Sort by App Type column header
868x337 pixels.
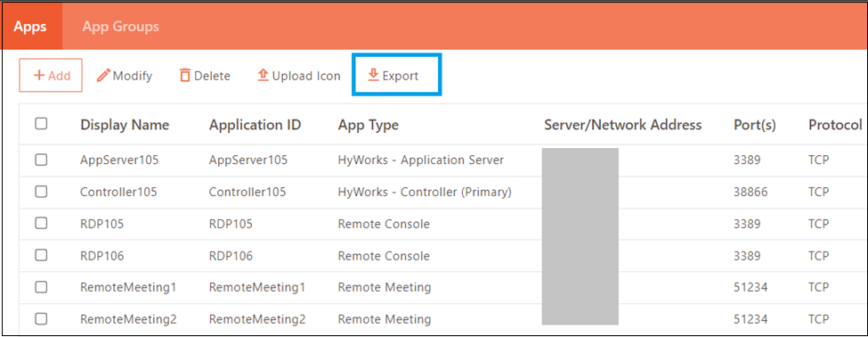pos(369,125)
